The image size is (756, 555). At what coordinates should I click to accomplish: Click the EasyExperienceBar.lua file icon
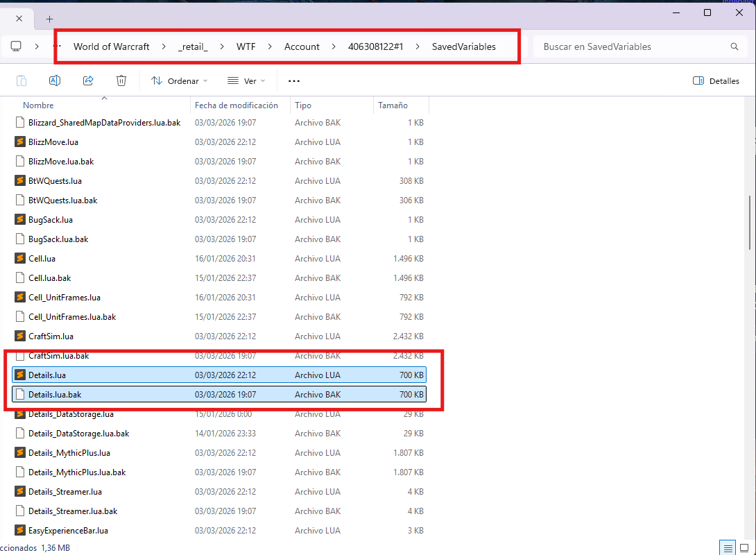click(x=20, y=531)
